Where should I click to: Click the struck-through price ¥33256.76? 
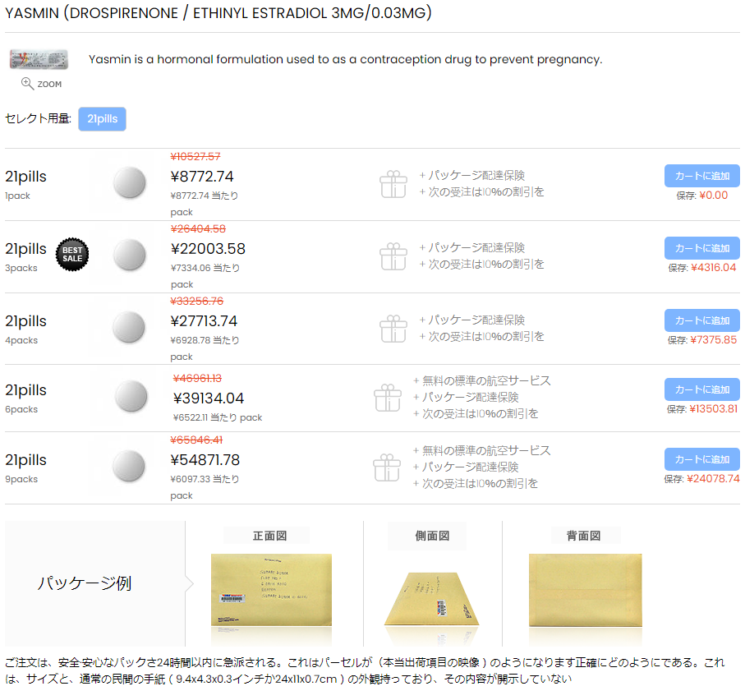(196, 301)
